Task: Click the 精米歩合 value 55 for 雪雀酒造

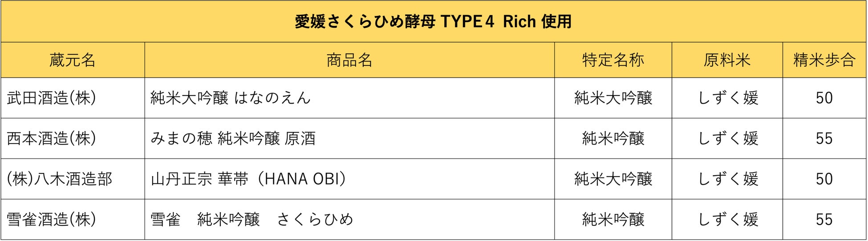Action: click(x=824, y=219)
